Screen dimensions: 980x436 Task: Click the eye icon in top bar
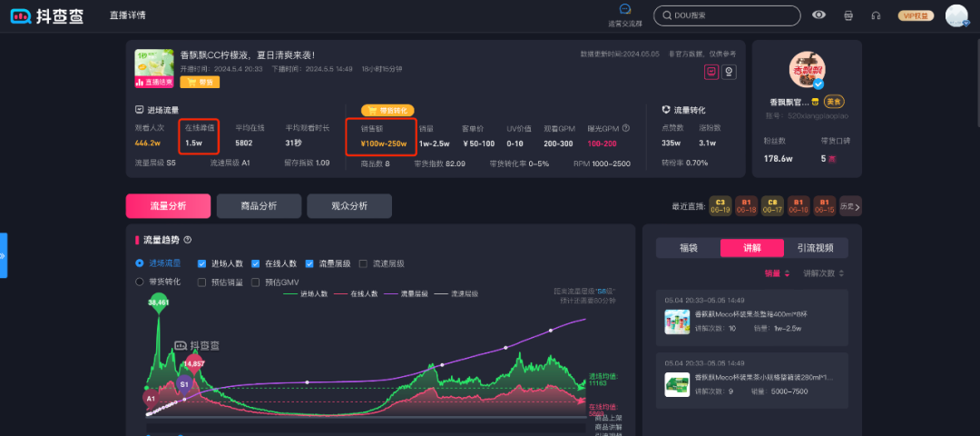coord(818,15)
